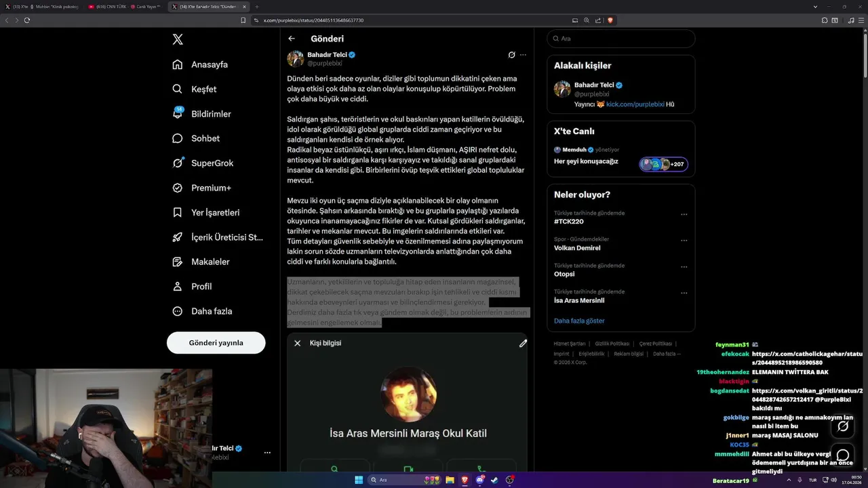Open Bahadır Telci avatar on post
This screenshot has width=868, height=488.
[x=296, y=58]
